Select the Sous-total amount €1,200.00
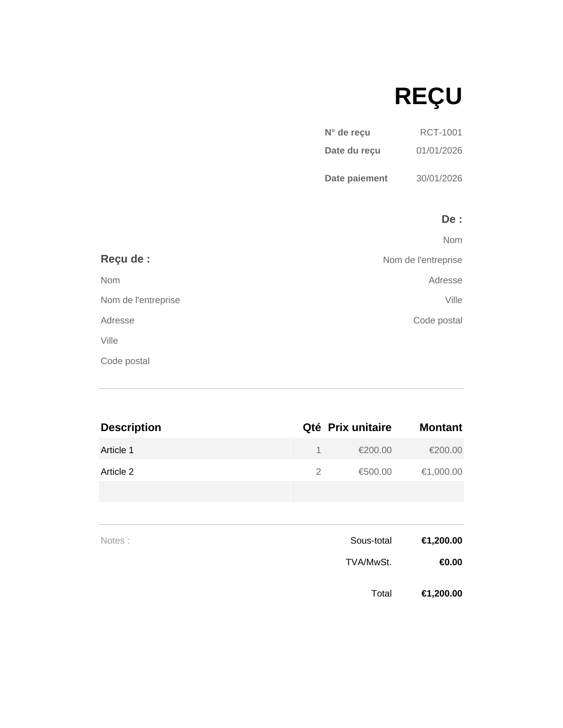This screenshot has width=563, height=728. (442, 540)
